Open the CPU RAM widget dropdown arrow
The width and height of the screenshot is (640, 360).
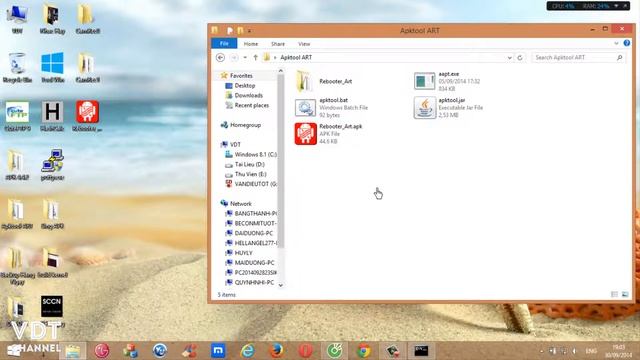coord(616,6)
